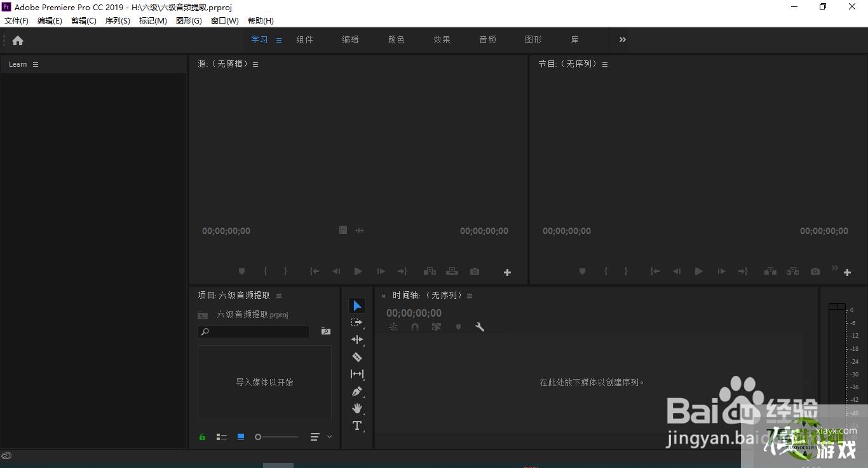Mark In point in Source monitor
The width and height of the screenshot is (868, 468).
tap(266, 272)
